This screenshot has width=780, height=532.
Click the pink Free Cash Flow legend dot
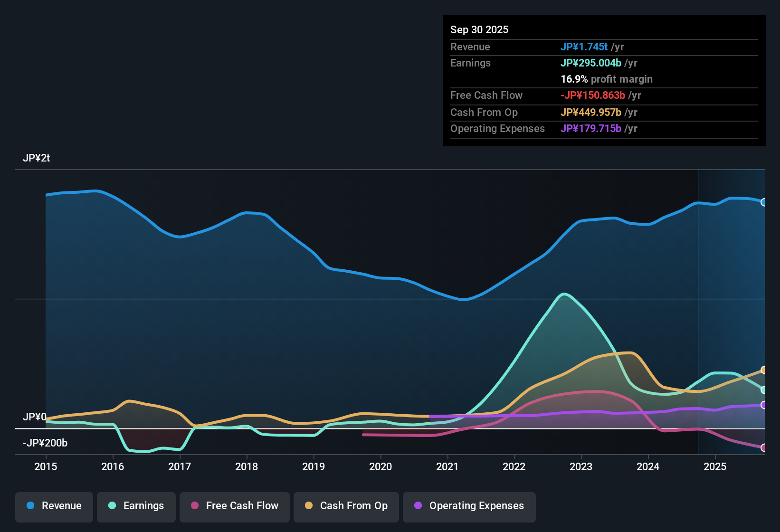[194, 506]
